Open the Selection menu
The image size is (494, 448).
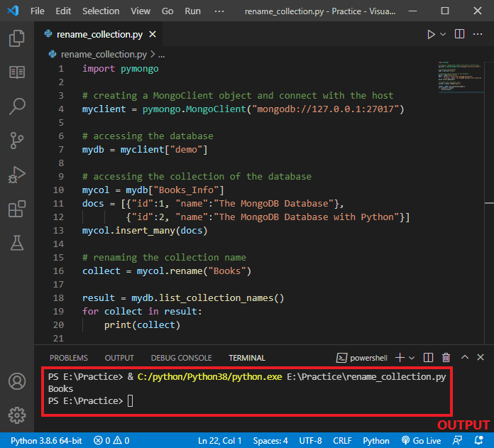click(x=101, y=11)
